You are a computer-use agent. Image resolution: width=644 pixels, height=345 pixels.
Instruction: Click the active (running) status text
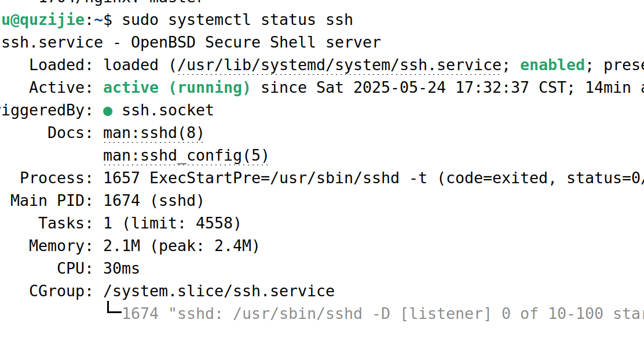point(177,88)
